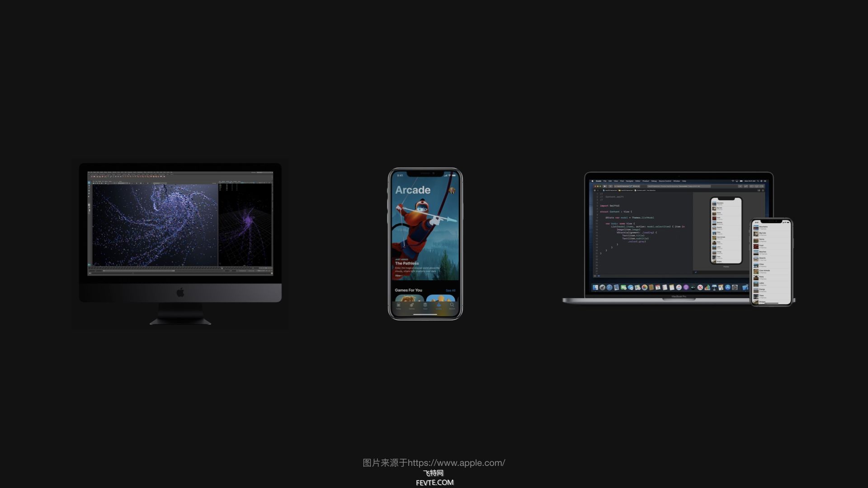This screenshot has height=488, width=868.
Task: Tap the Search magnifier tab icon
Action: (x=452, y=305)
